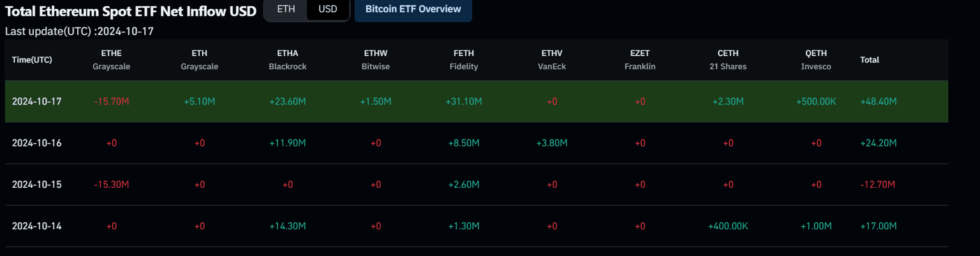Click the Time(UTC) column header
Screen dimensions: 980x256
click(x=32, y=60)
